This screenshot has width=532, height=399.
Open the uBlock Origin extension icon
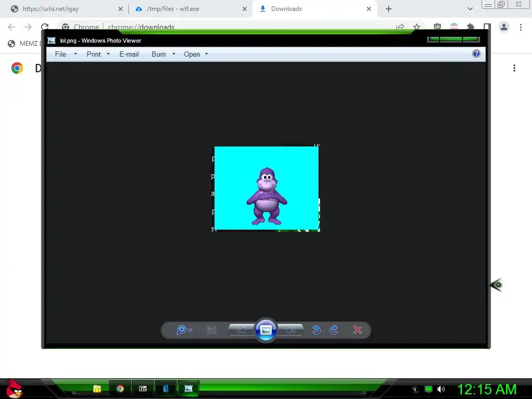tap(437, 27)
